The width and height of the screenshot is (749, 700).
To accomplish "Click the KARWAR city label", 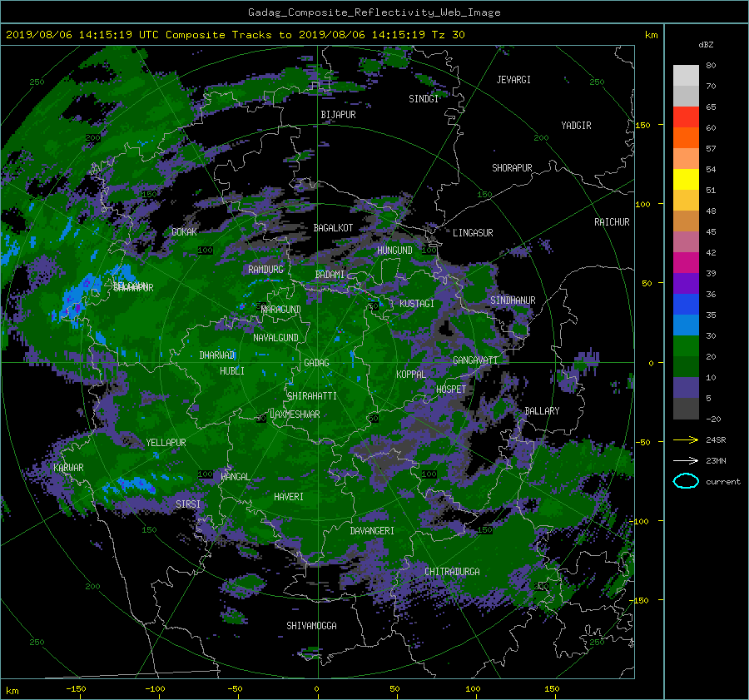I will (68, 468).
